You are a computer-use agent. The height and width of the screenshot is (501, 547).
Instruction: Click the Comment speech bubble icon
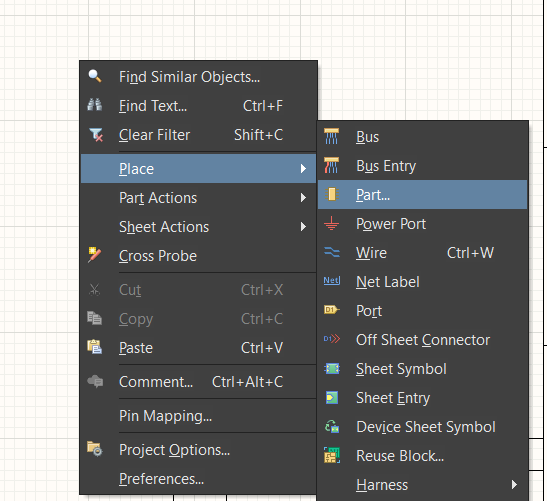pos(95,381)
